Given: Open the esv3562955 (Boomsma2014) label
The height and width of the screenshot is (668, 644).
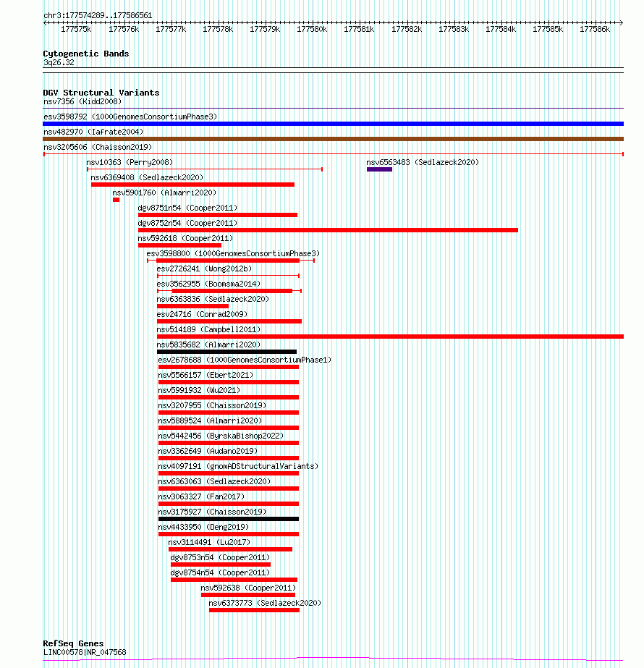Looking at the screenshot, I should (208, 284).
